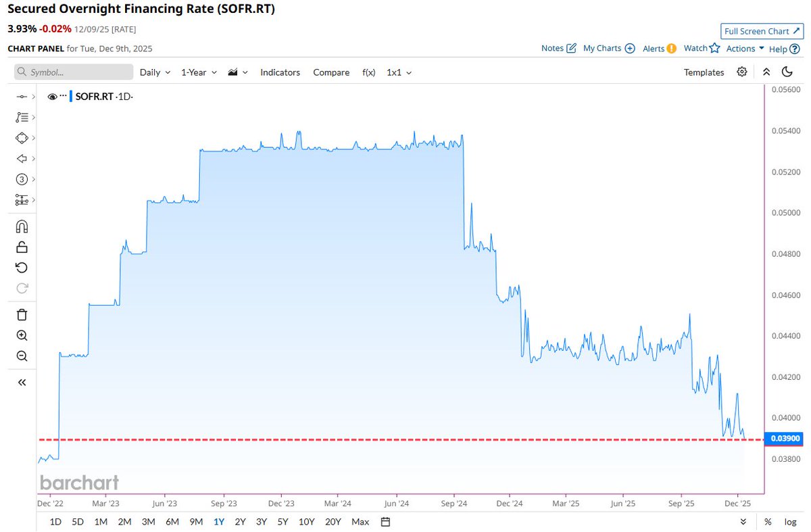811x532 pixels.
Task: Open chart settings gear icon
Action: pos(742,72)
